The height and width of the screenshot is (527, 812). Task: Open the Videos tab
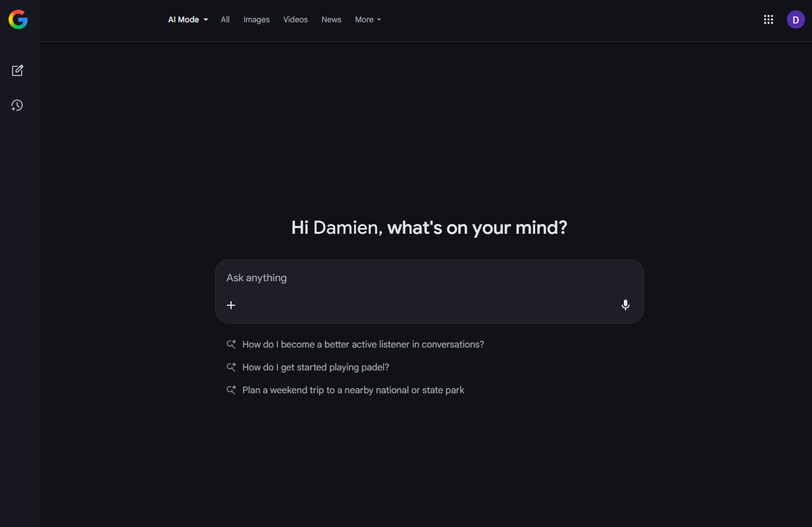coord(295,19)
